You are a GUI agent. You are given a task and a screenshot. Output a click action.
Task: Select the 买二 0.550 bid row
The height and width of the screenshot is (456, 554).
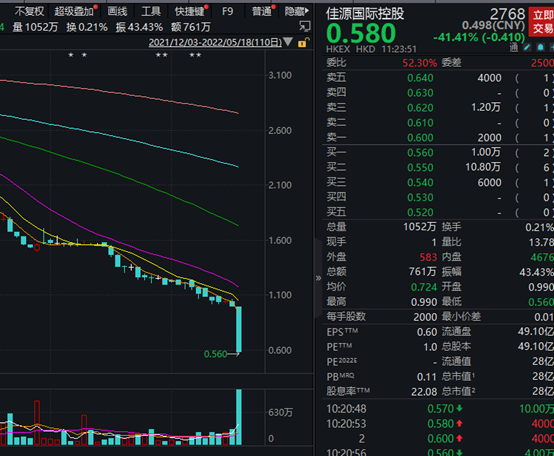[438, 167]
